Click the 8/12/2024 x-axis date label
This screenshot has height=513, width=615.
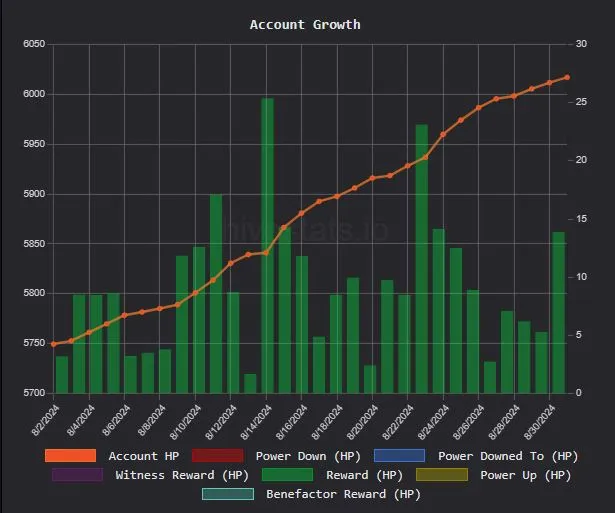(221, 422)
